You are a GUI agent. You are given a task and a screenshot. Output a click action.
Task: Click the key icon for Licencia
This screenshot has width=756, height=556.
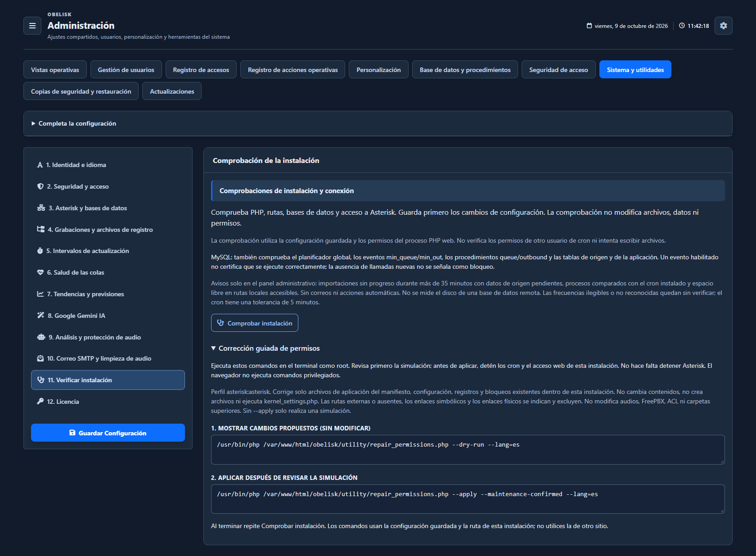(x=40, y=402)
